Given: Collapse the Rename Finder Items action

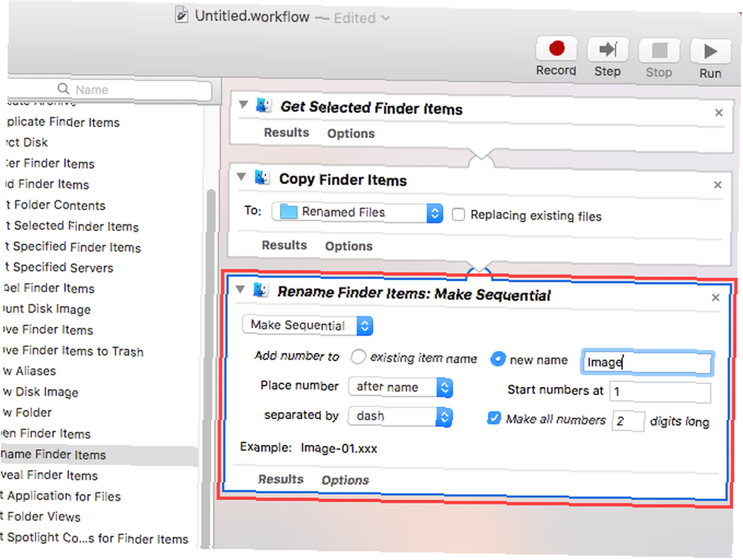Looking at the screenshot, I should click(240, 289).
